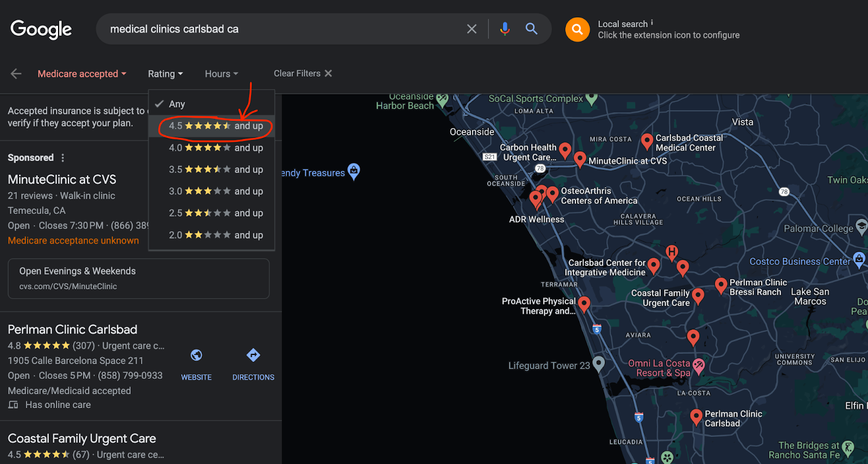868x464 pixels.
Task: Click the hospital H map marker
Action: [x=672, y=252]
